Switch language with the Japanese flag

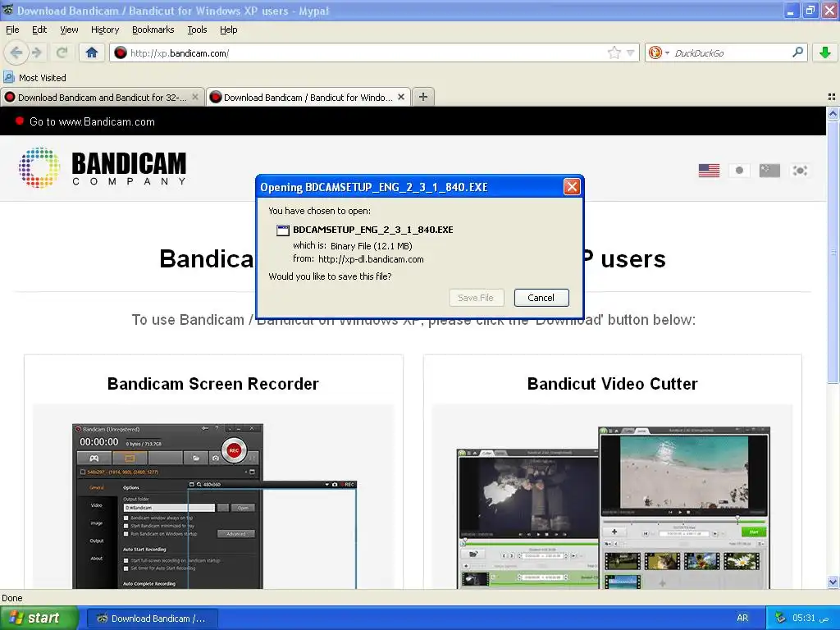pyautogui.click(x=739, y=171)
